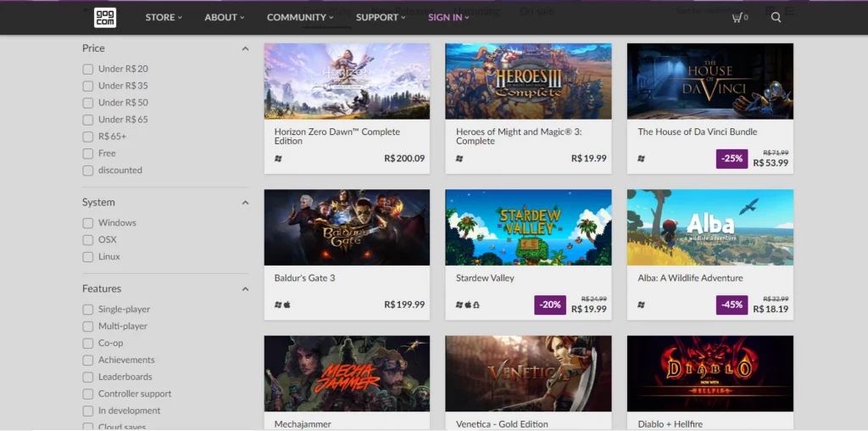The height and width of the screenshot is (431, 868).
Task: Tick the Under R$ 35 checkbox
Action: pos(87,86)
